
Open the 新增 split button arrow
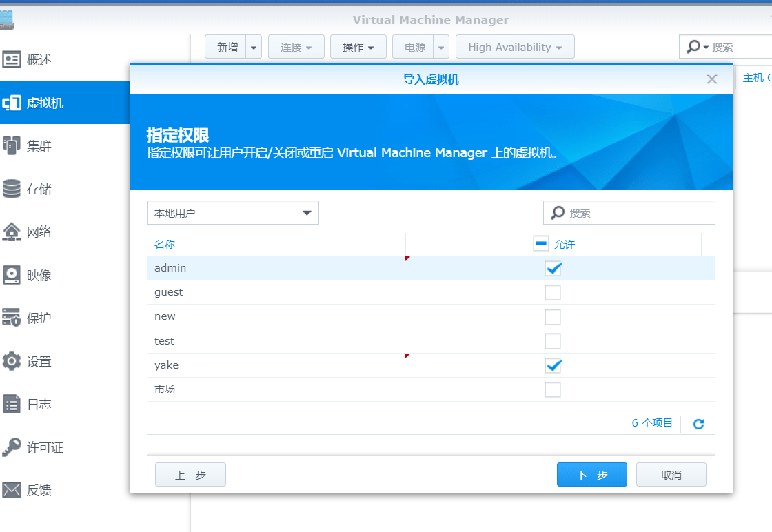coord(254,48)
